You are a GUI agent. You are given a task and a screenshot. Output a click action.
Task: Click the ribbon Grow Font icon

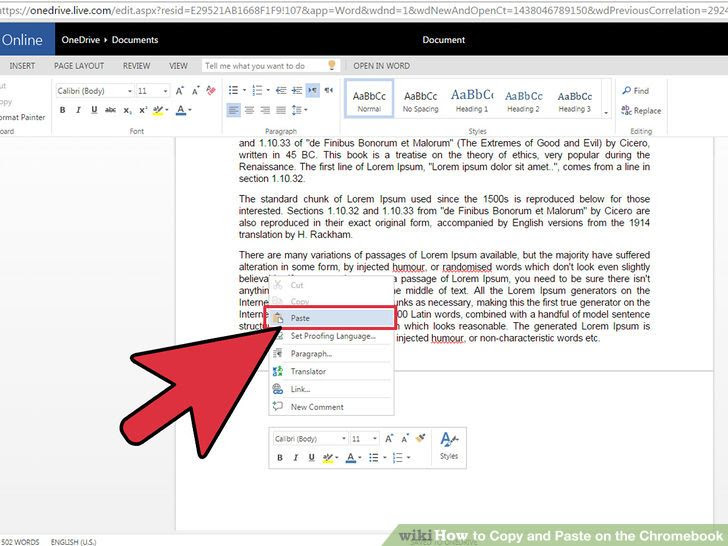coord(180,91)
